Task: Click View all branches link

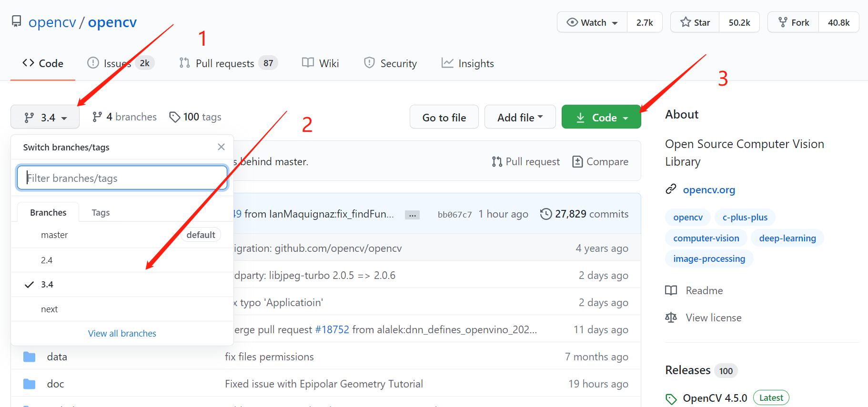Action: (x=122, y=334)
